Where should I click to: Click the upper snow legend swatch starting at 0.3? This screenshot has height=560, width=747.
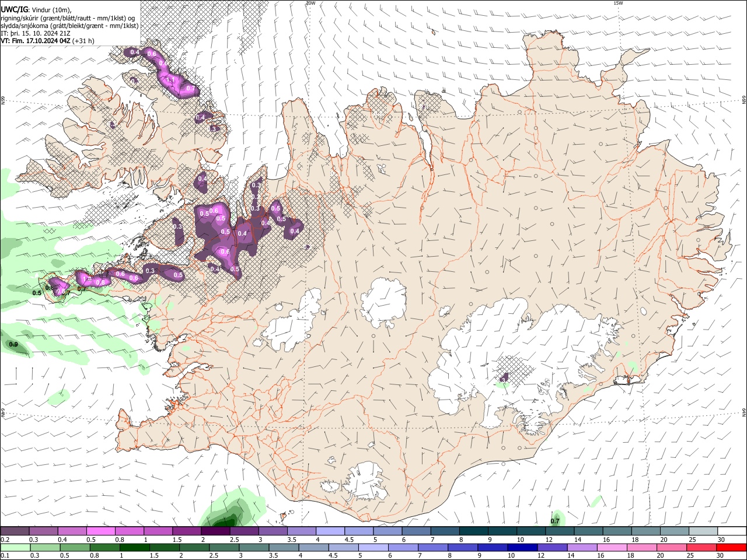point(43,531)
